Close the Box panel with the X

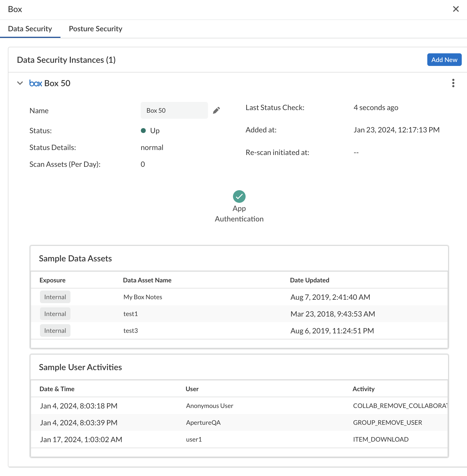pyautogui.click(x=456, y=9)
